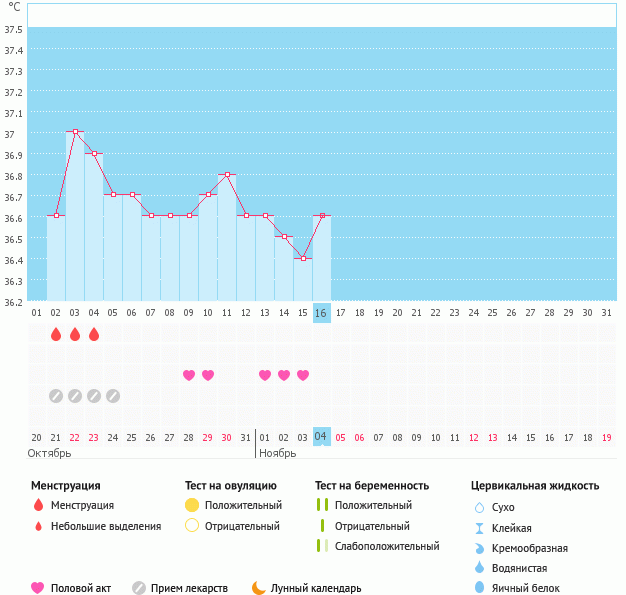
Task: Click the Отрицательный ovulation test legend label
Action: click(242, 526)
